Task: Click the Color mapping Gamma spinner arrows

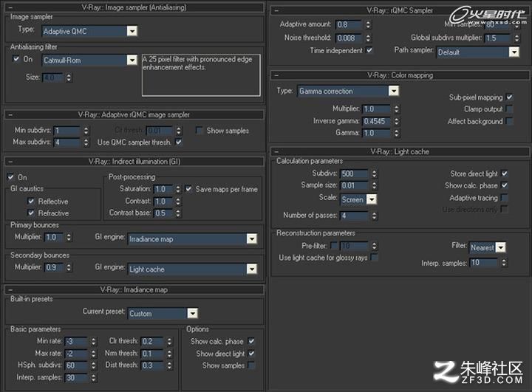Action: click(x=396, y=133)
